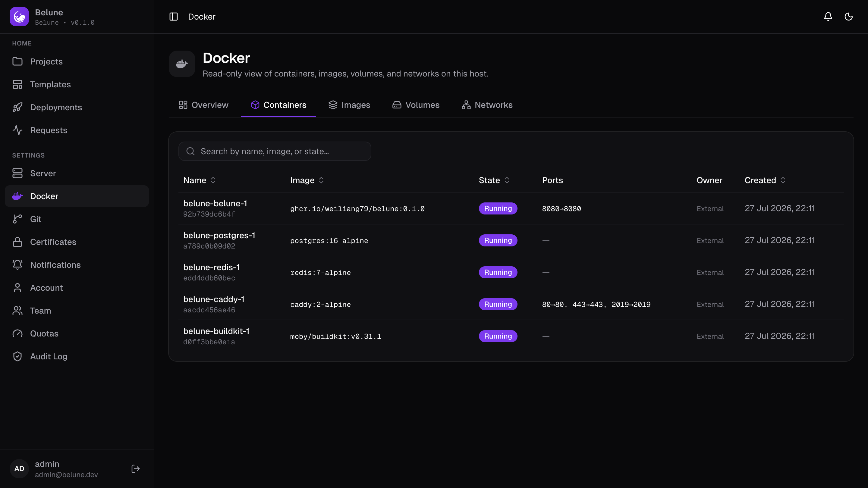
Task: Click the search magnifier icon
Action: (x=190, y=151)
